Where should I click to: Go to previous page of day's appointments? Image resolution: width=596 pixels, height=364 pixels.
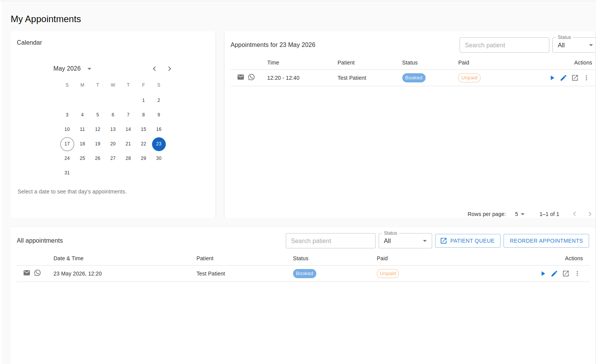click(x=575, y=214)
